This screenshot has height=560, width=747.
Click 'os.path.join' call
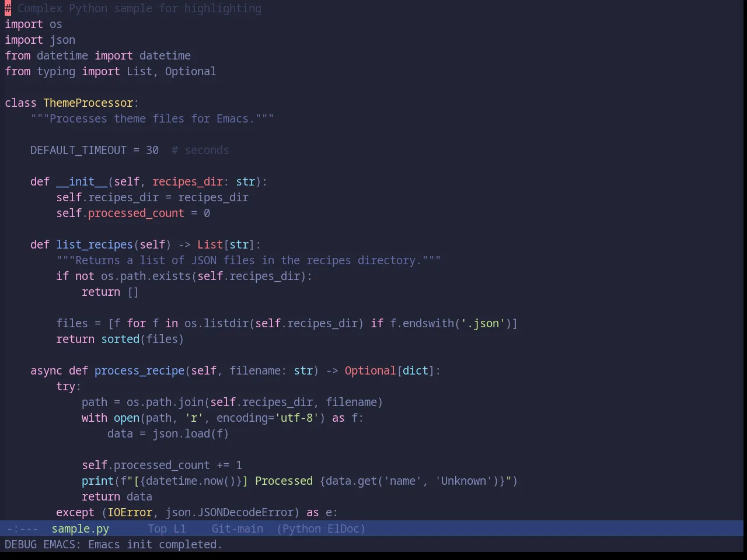[165, 402]
